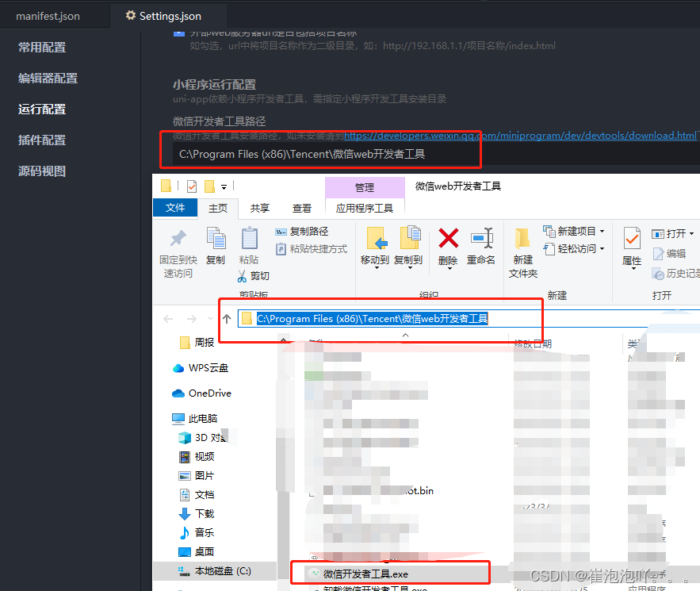This screenshot has height=591, width=700.
Task: Select 此电脑 (This PC) in tree
Action: tap(195, 419)
